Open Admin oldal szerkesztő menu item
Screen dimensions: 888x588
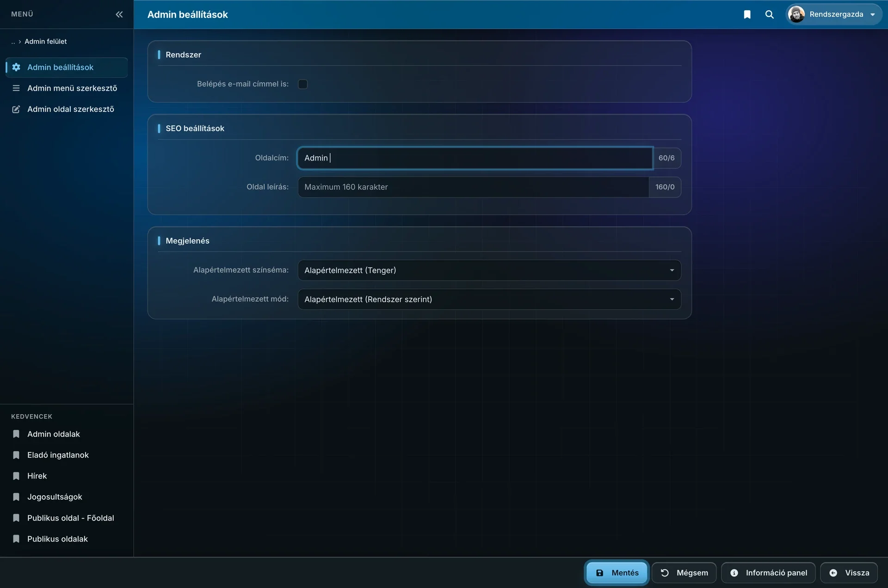coord(67,109)
